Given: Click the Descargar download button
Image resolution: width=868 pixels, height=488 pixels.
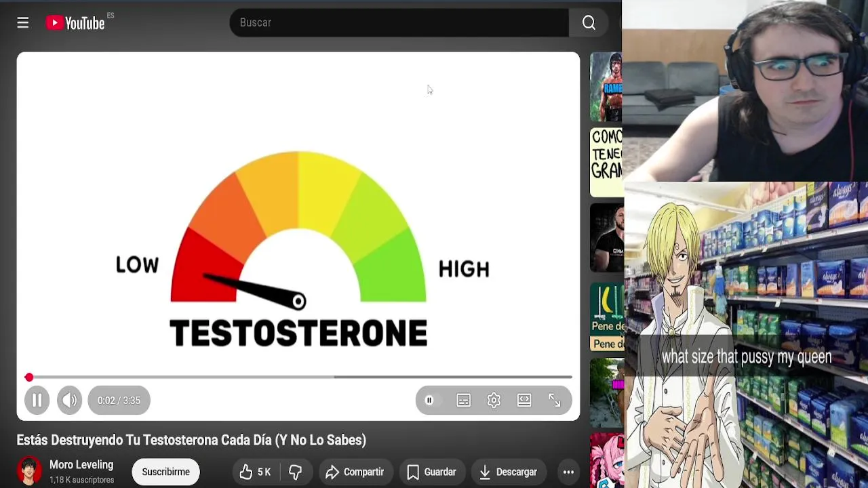Looking at the screenshot, I should point(508,472).
